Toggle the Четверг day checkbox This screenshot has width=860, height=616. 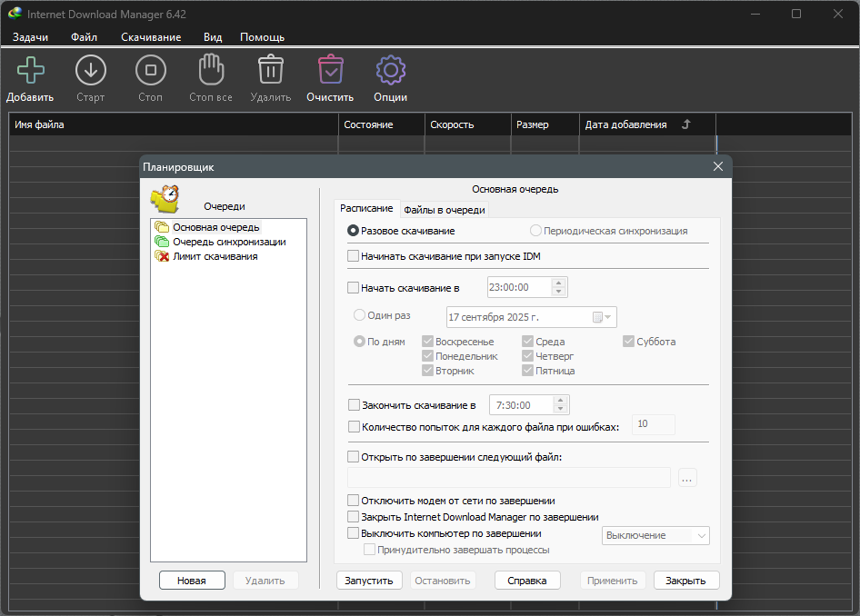[x=527, y=356]
